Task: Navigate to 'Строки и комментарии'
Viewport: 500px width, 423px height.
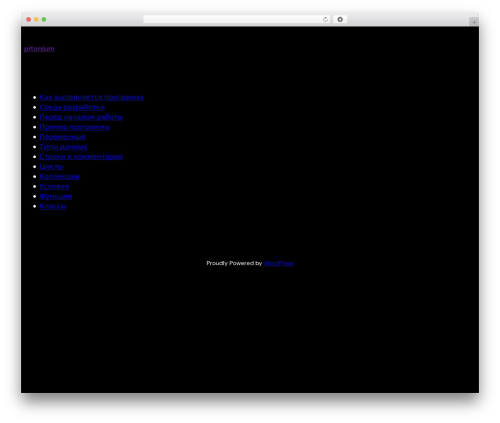Action: coord(81,157)
